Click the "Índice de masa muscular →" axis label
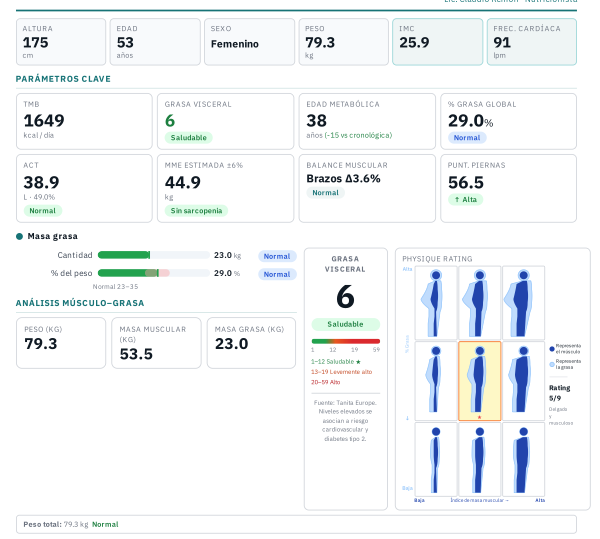The image size is (600, 539). click(x=479, y=500)
